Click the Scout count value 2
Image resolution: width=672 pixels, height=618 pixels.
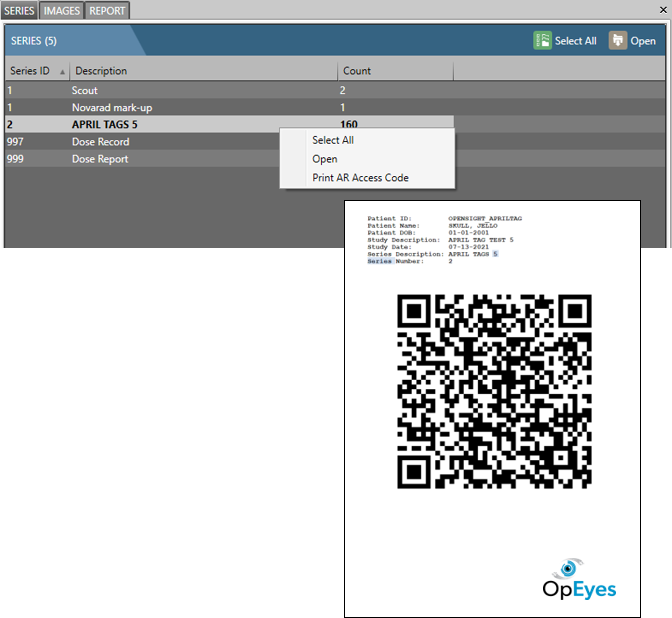point(342,90)
